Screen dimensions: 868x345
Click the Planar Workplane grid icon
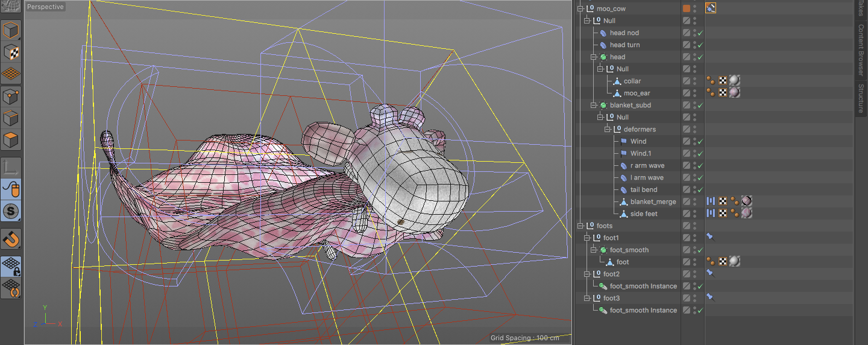coord(11,288)
